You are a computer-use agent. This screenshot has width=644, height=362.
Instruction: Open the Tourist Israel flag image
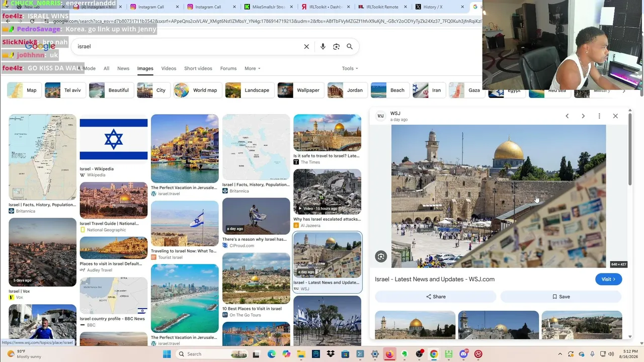pyautogui.click(x=185, y=224)
